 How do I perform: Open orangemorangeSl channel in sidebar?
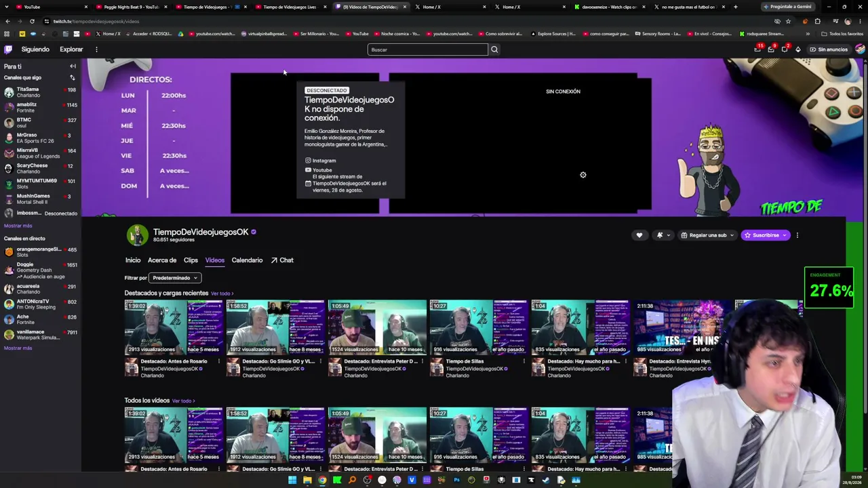pos(41,252)
